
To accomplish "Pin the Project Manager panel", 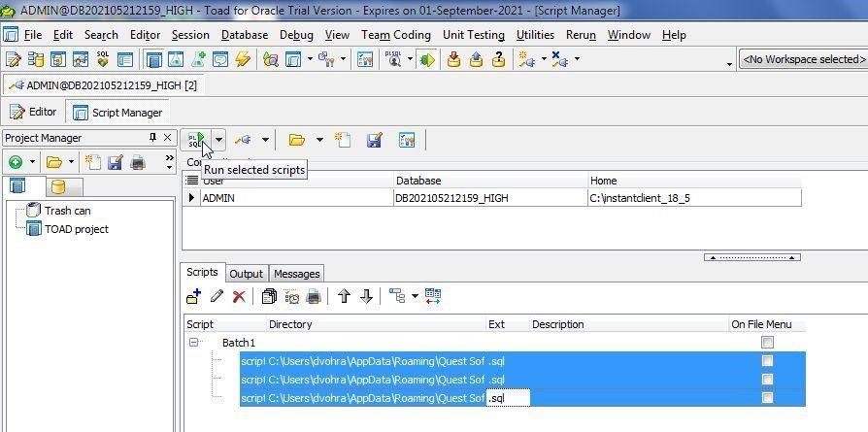I will click(152, 137).
